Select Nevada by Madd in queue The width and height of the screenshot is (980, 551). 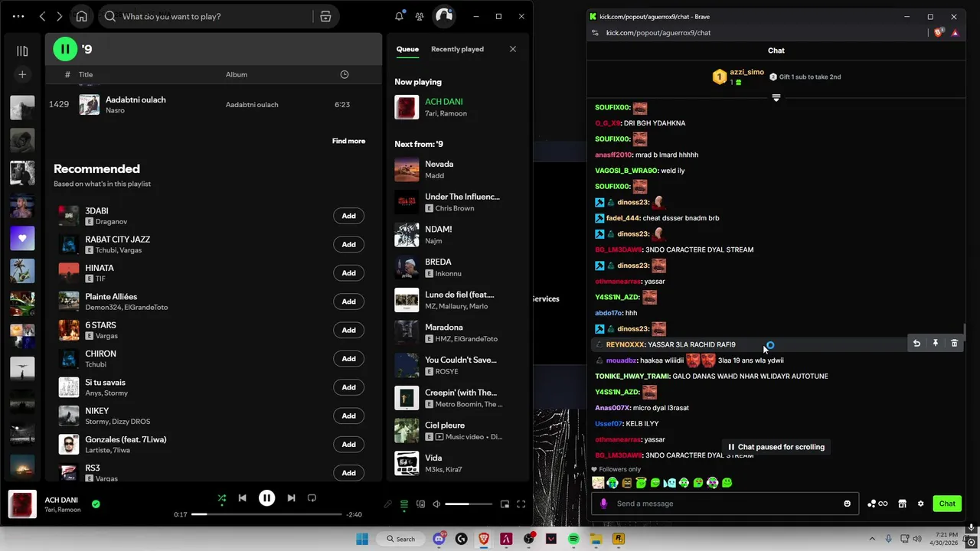point(457,169)
